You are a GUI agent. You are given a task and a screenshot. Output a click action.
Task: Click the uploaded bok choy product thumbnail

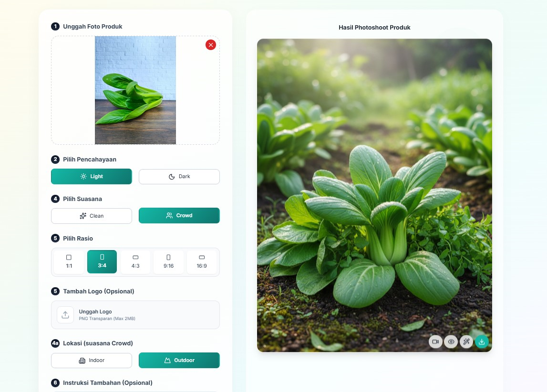pyautogui.click(x=135, y=90)
